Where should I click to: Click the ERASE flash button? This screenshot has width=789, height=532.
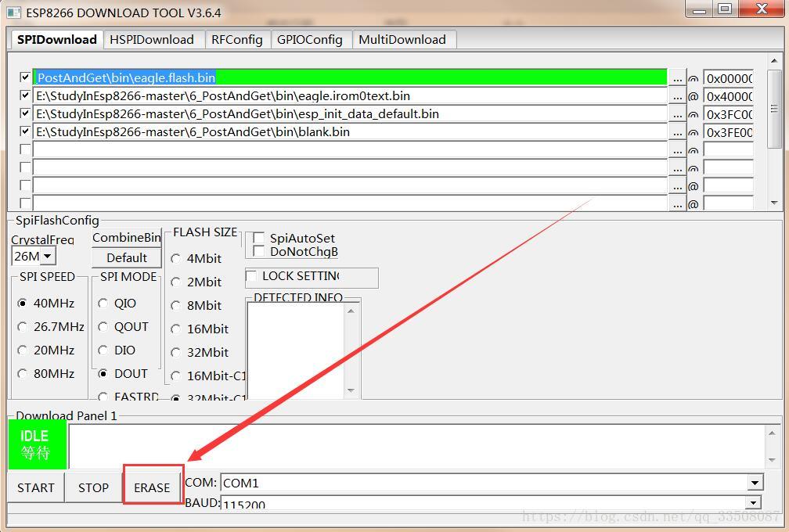click(152, 487)
